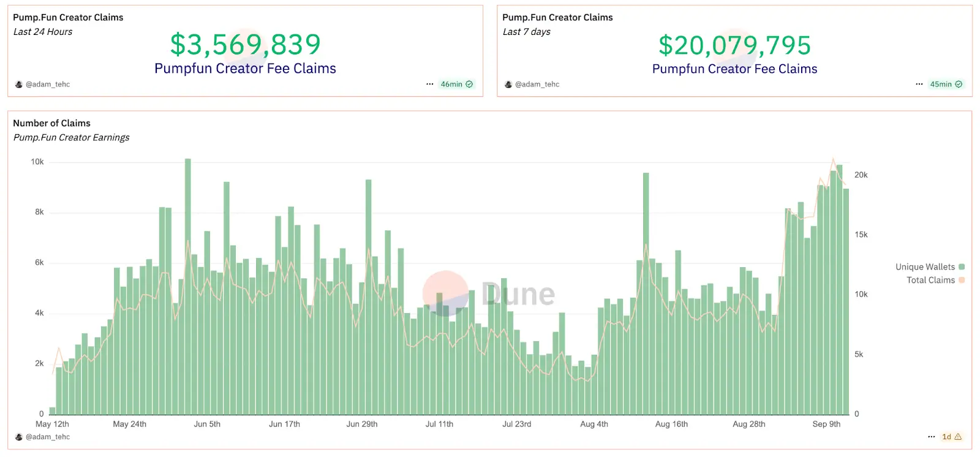Click the 8k left y-axis label
This screenshot has width=980, height=457.
(x=39, y=212)
